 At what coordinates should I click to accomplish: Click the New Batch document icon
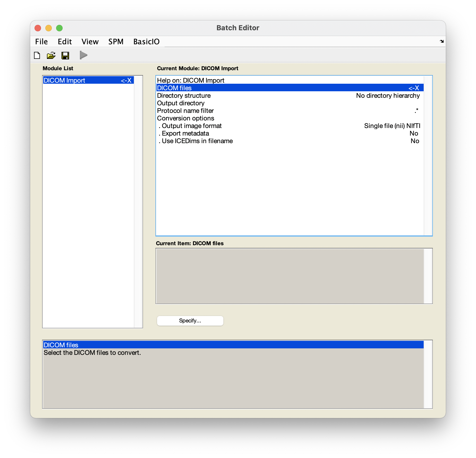tap(37, 55)
